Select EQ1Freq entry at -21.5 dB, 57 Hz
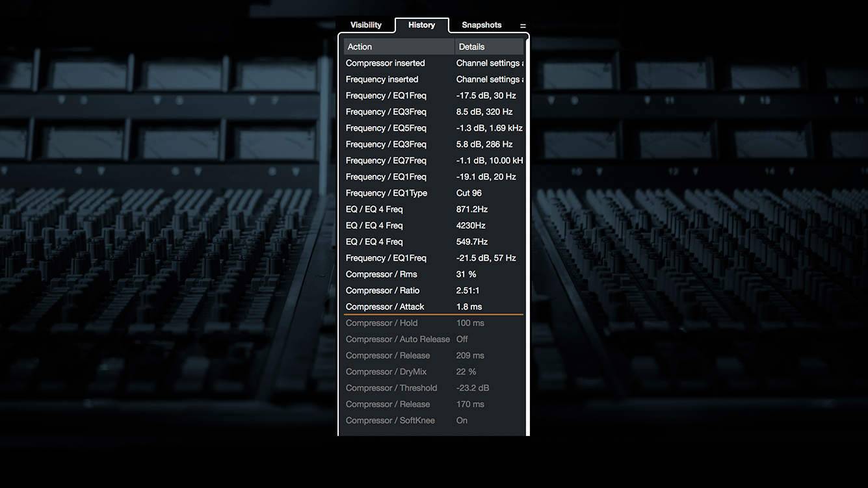Screen dimensions: 868x488 point(434,258)
